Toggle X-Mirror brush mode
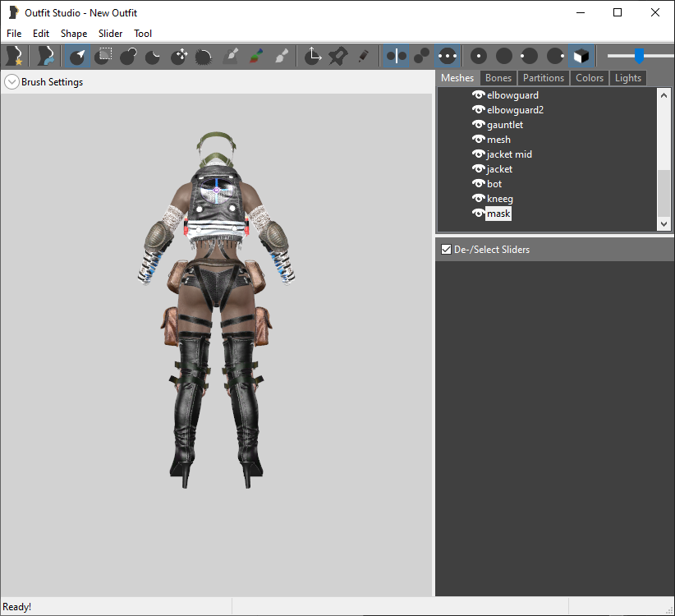This screenshot has height=616, width=675. [x=396, y=56]
